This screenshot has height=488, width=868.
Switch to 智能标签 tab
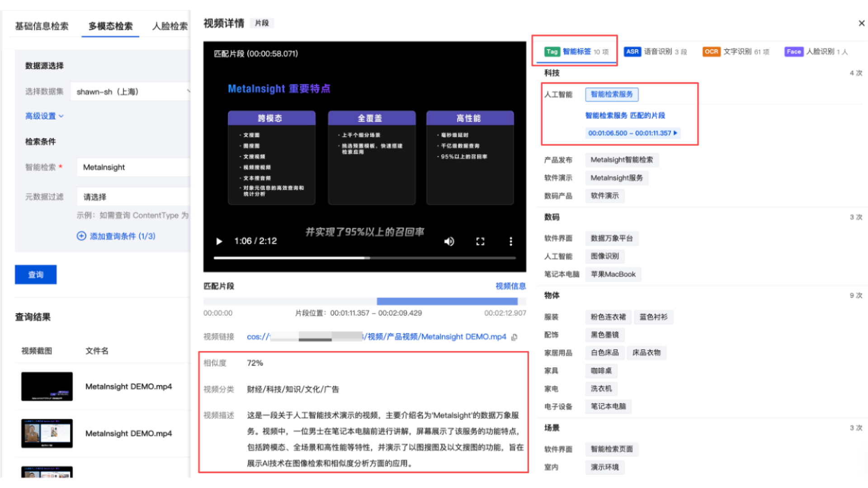(x=576, y=52)
